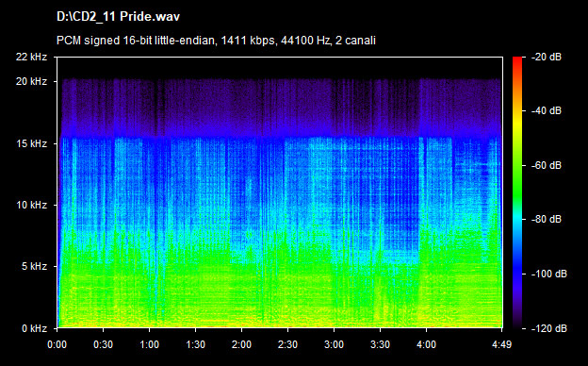Click the 4:49 end time marker
The image size is (588, 366).
coord(501,344)
